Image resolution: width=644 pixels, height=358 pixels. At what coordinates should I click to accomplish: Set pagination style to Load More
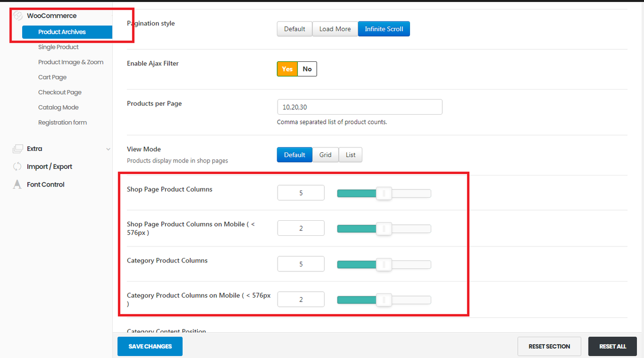(x=335, y=29)
